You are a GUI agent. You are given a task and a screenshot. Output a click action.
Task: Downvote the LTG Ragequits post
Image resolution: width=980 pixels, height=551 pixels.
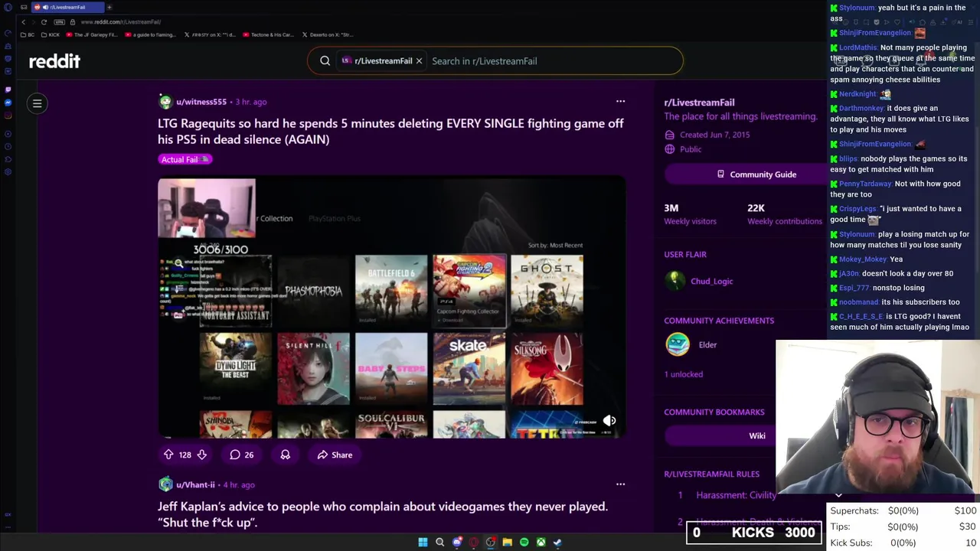click(201, 455)
